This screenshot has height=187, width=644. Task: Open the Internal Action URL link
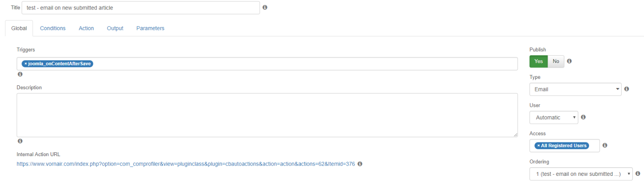[185, 164]
